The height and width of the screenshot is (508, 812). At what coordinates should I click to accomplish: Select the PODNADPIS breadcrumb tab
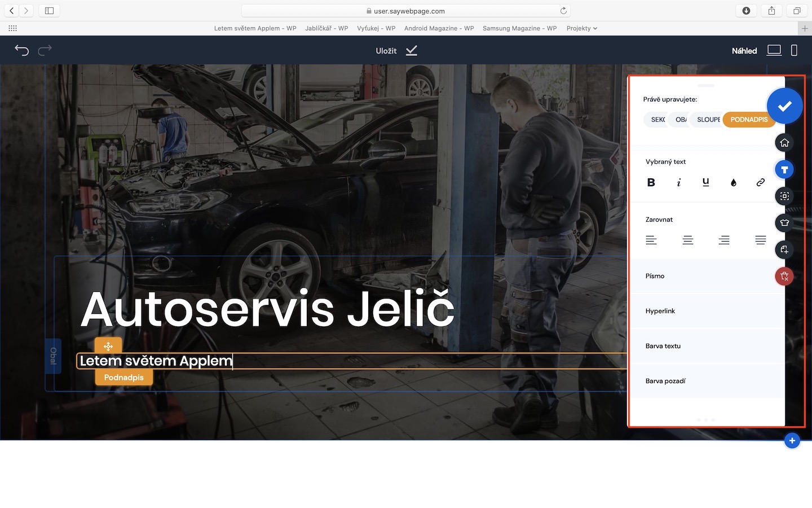point(748,120)
